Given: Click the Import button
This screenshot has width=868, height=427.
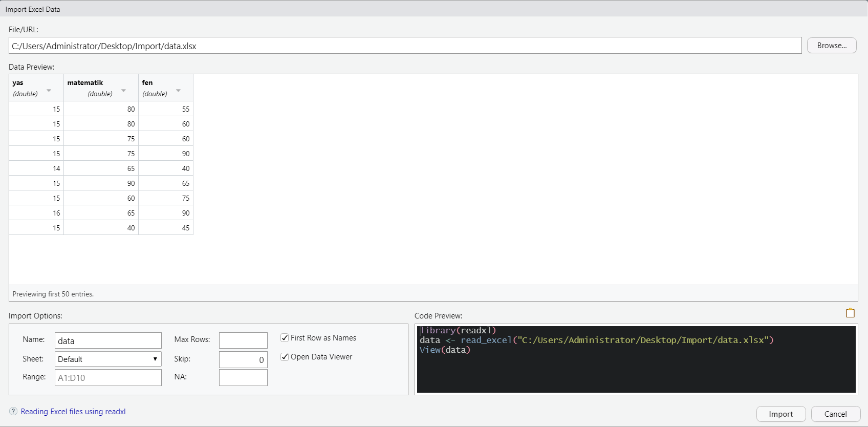Looking at the screenshot, I should [781, 414].
